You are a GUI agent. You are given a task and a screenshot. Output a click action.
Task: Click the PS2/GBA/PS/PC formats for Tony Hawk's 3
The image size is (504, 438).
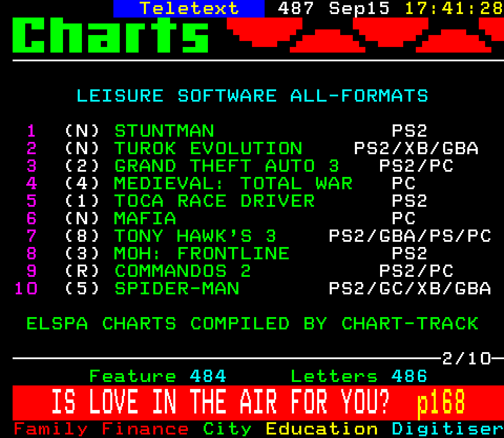tap(410, 236)
